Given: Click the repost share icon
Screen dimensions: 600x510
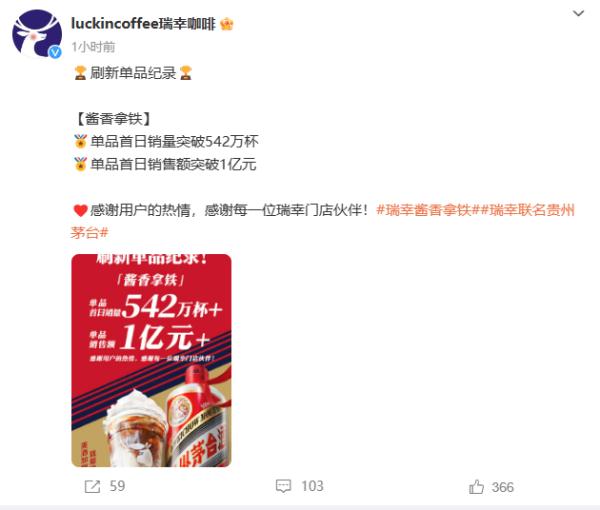Looking at the screenshot, I should coord(92,487).
